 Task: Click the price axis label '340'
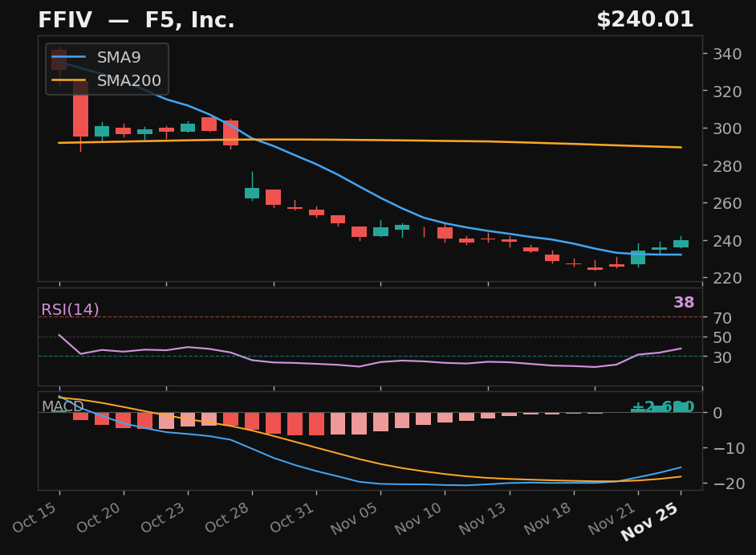point(727,54)
